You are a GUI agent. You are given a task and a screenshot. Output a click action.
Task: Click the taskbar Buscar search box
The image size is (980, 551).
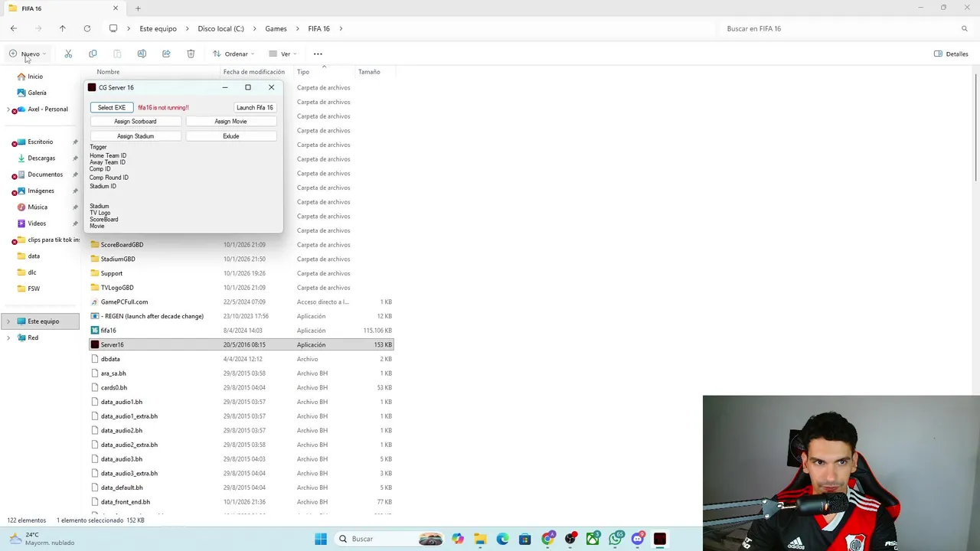390,539
